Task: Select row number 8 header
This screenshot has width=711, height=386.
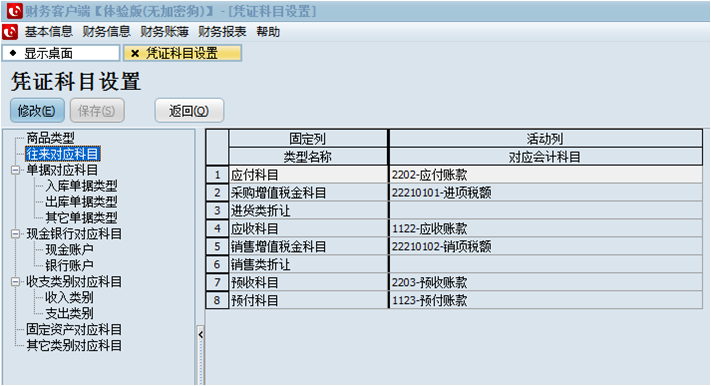Action: (217, 300)
